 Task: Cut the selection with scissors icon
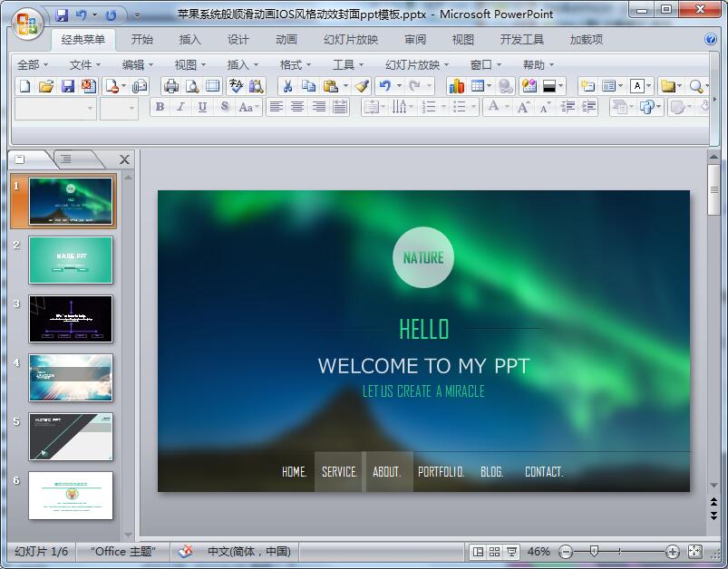click(x=287, y=86)
